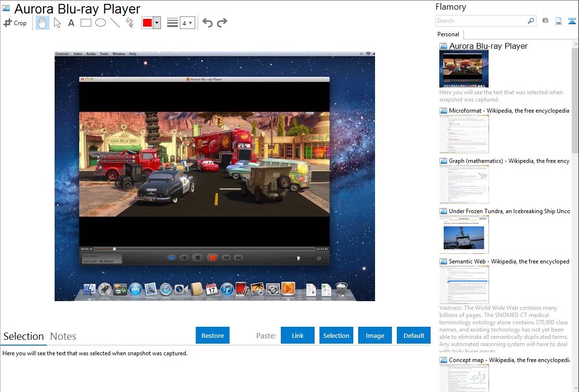This screenshot has height=392, width=579.
Task: Open the Personal tab
Action: pos(449,34)
